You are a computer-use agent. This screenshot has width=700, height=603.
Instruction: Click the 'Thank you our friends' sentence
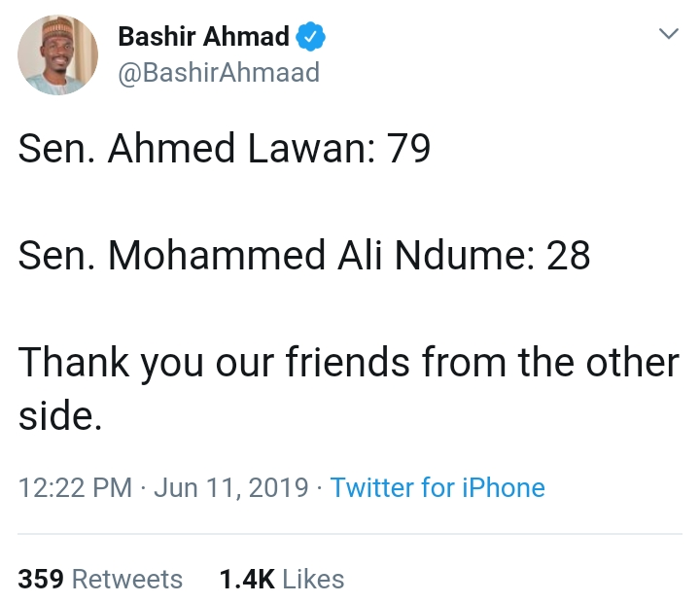(348, 363)
